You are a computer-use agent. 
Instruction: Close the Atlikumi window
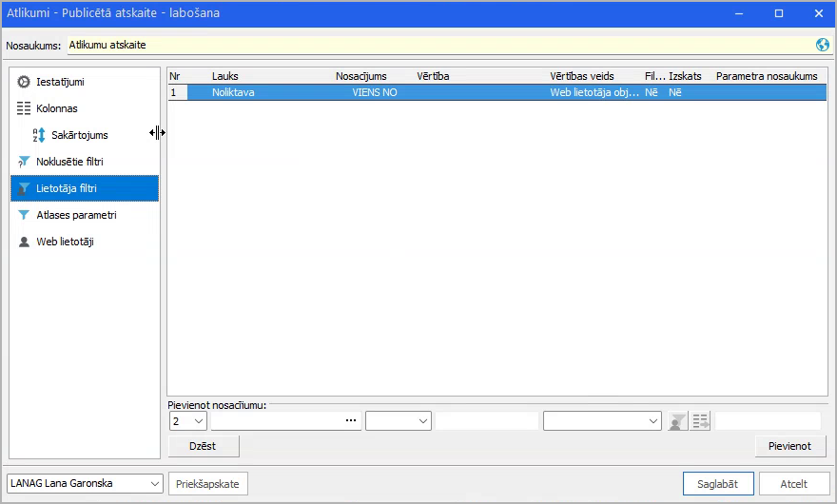coord(819,13)
